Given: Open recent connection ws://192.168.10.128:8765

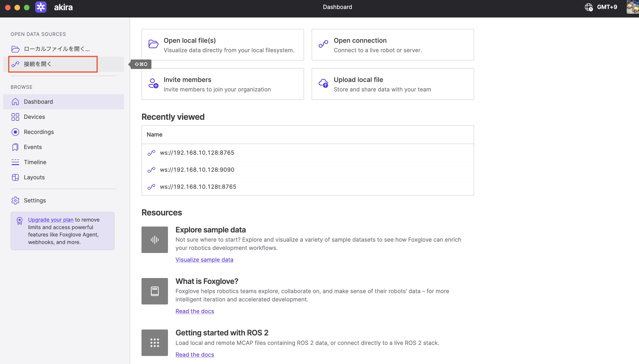Looking at the screenshot, I should click(308, 153).
